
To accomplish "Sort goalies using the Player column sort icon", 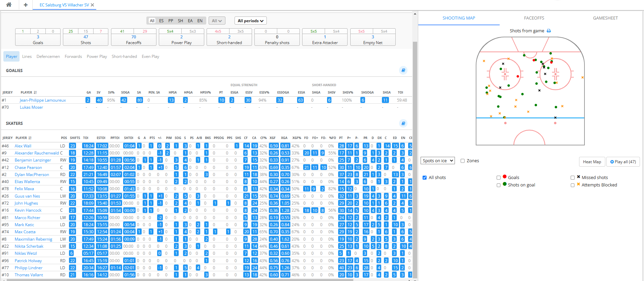I will tap(35, 93).
